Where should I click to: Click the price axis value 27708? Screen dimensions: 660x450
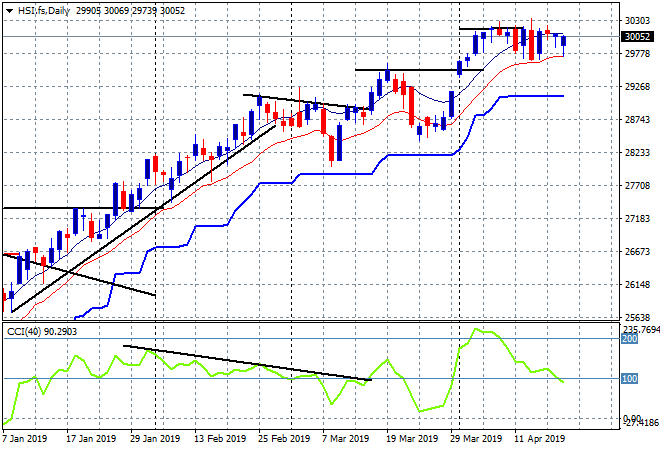(x=637, y=186)
